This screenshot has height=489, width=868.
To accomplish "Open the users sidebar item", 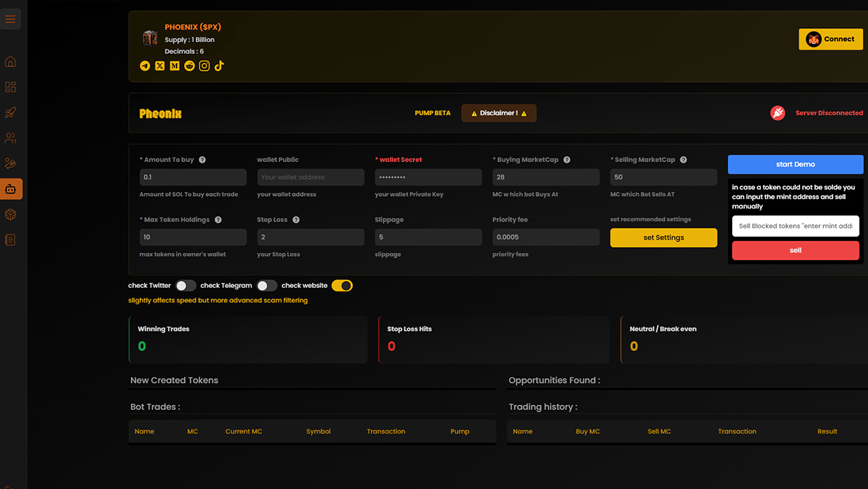I will tap(10, 138).
